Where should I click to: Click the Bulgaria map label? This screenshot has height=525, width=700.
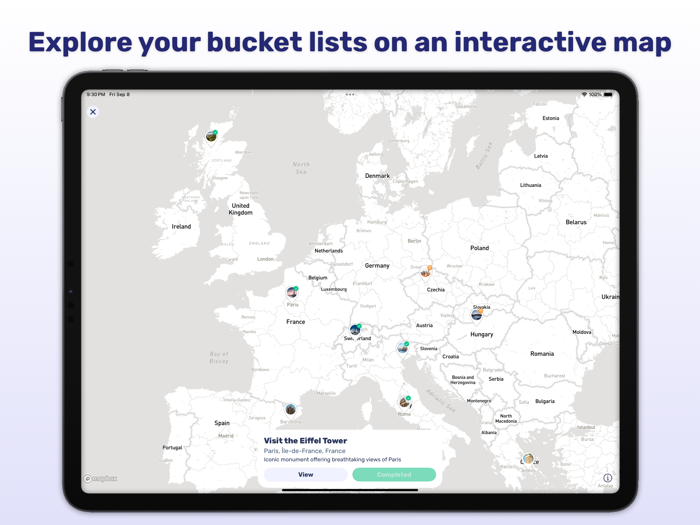tap(545, 401)
